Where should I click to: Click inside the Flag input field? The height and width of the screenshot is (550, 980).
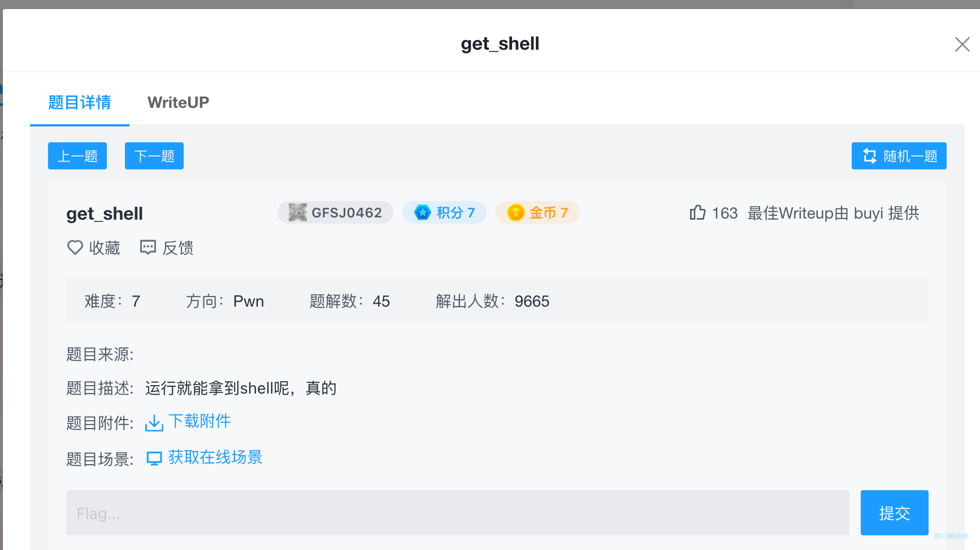458,513
